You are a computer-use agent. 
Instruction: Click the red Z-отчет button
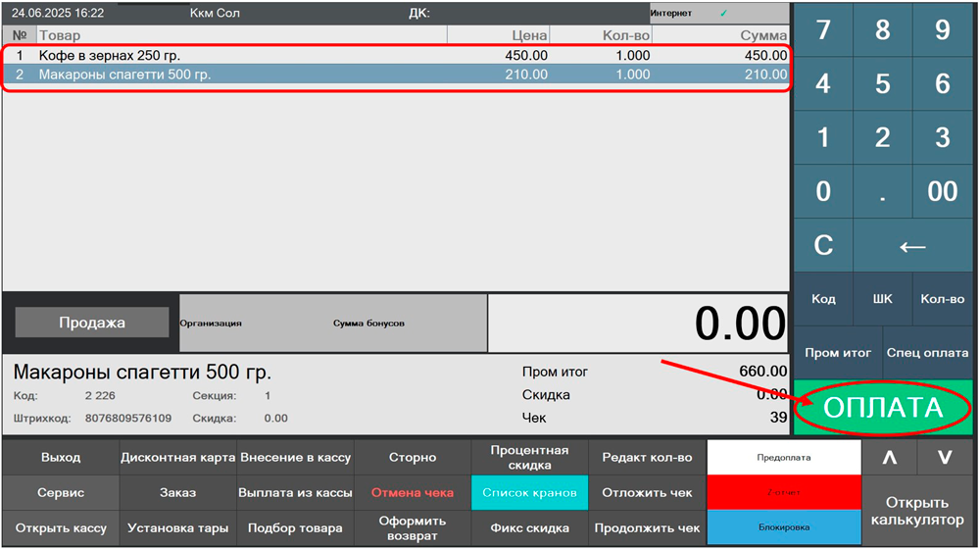783,492
